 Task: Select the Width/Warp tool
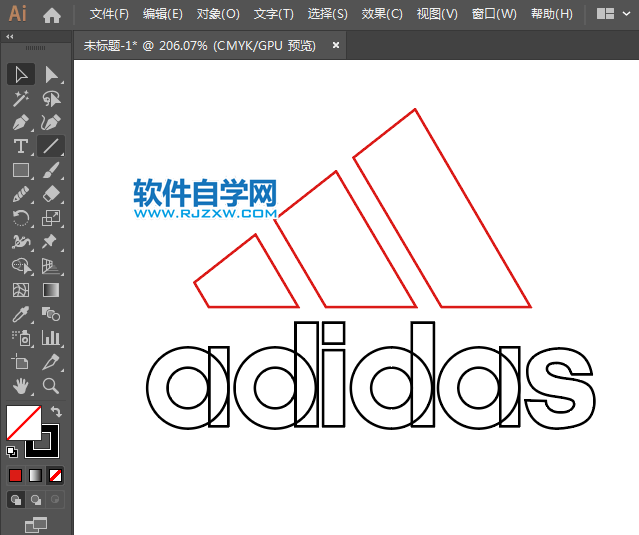click(21, 242)
